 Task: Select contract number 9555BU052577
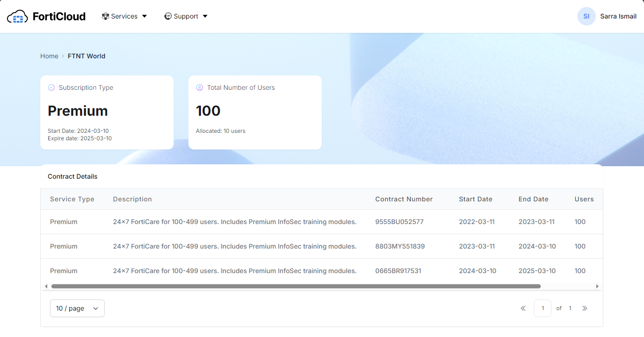tap(399, 222)
